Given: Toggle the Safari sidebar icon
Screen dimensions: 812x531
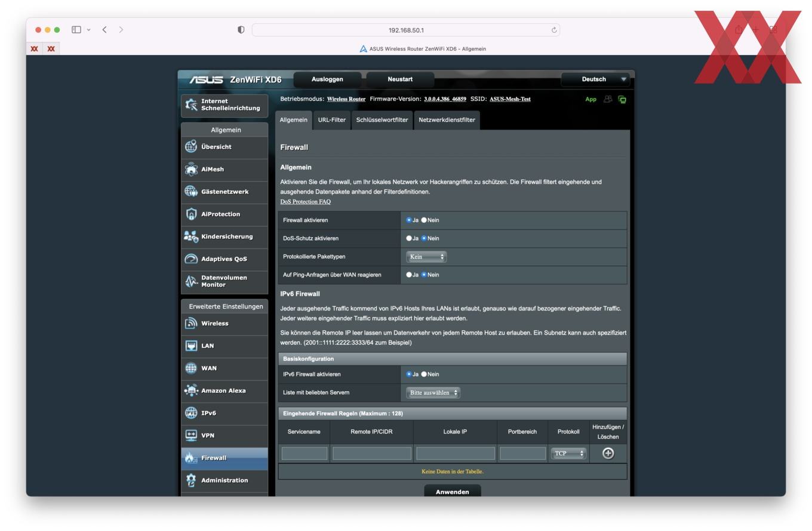Looking at the screenshot, I should click(76, 29).
